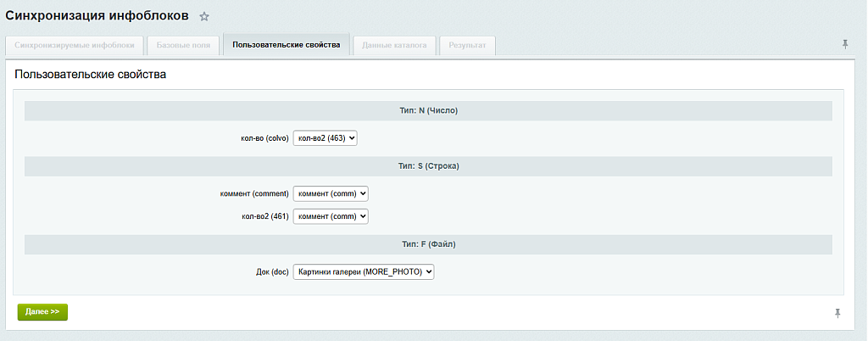Click the pin icon near Далее button

[x=837, y=314]
